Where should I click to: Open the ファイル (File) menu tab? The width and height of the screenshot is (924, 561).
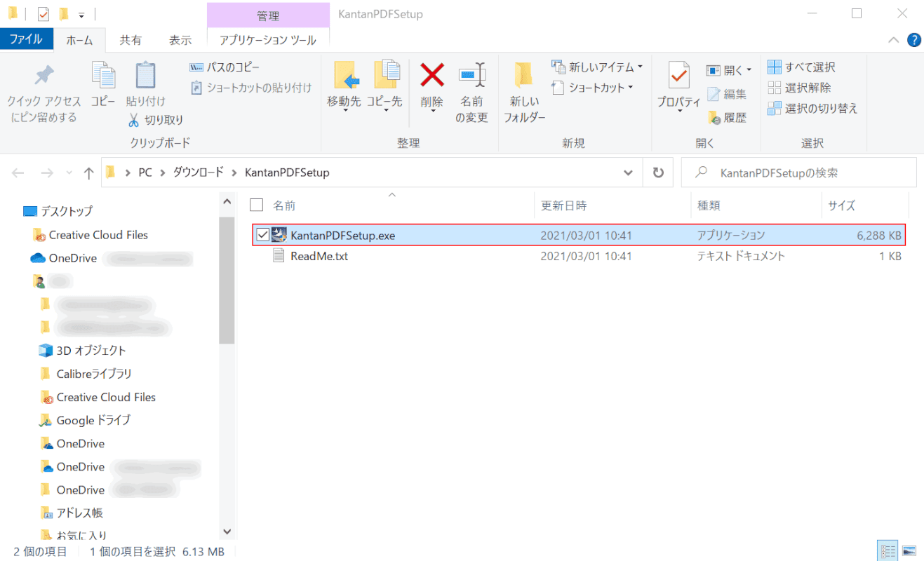27,40
